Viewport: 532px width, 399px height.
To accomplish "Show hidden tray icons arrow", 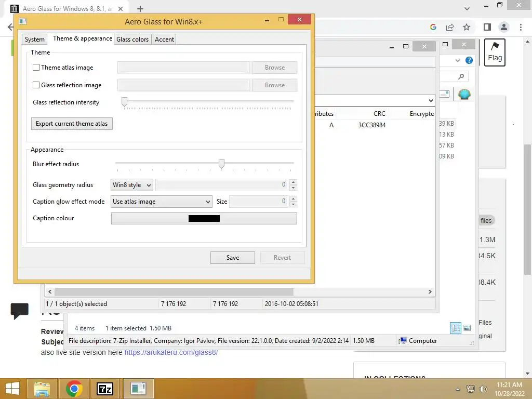I will click(x=458, y=389).
